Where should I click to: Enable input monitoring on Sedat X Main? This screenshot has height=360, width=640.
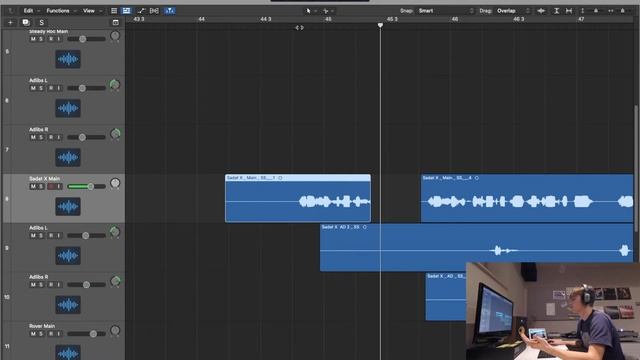coord(59,187)
